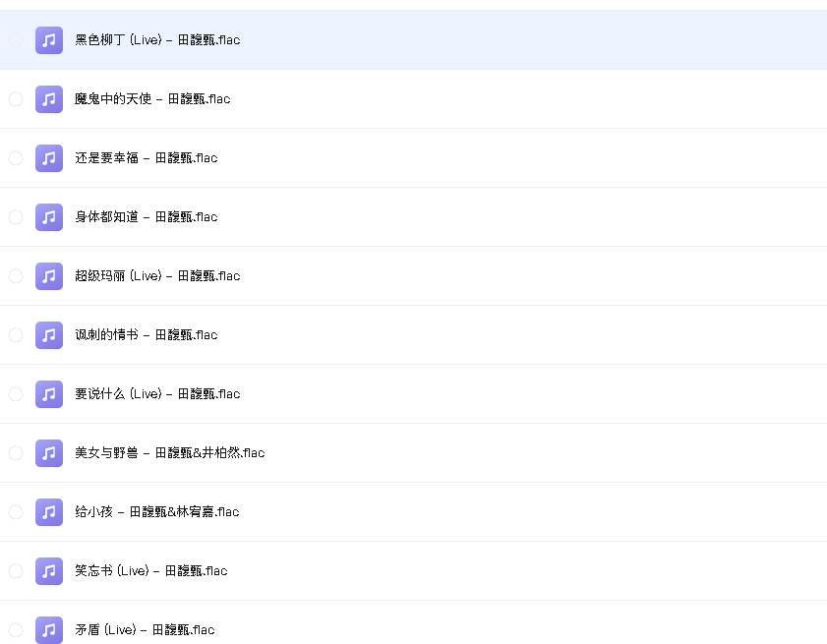Open file 魔鬼中的天使 - 田馥甄.flac

coord(152,99)
